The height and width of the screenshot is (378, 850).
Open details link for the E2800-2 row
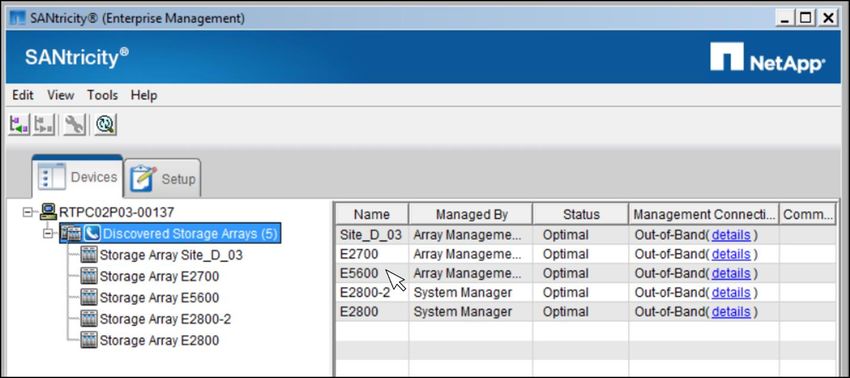[x=731, y=292]
